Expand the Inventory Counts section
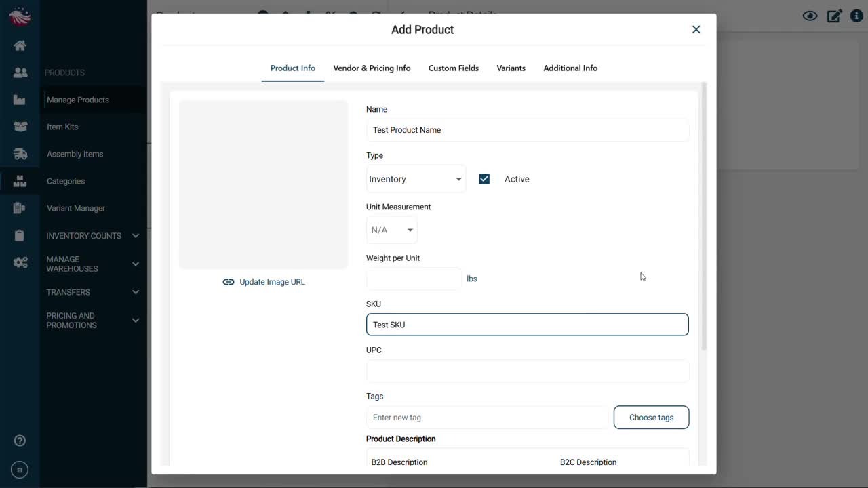868x488 pixels. pos(93,236)
